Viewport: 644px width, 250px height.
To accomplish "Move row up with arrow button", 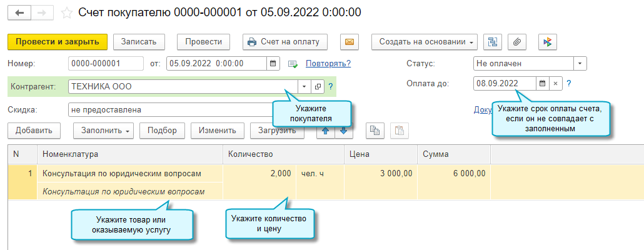I will [325, 131].
